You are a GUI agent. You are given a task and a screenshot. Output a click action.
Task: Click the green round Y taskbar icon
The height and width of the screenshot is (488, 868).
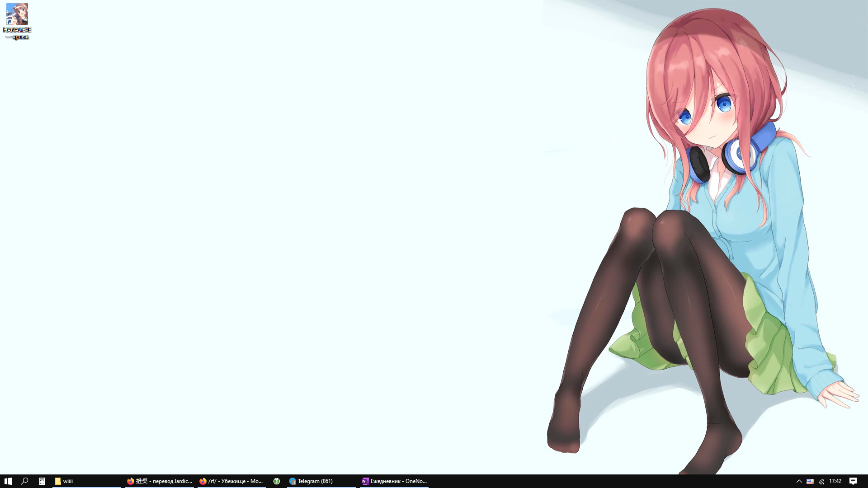[277, 481]
